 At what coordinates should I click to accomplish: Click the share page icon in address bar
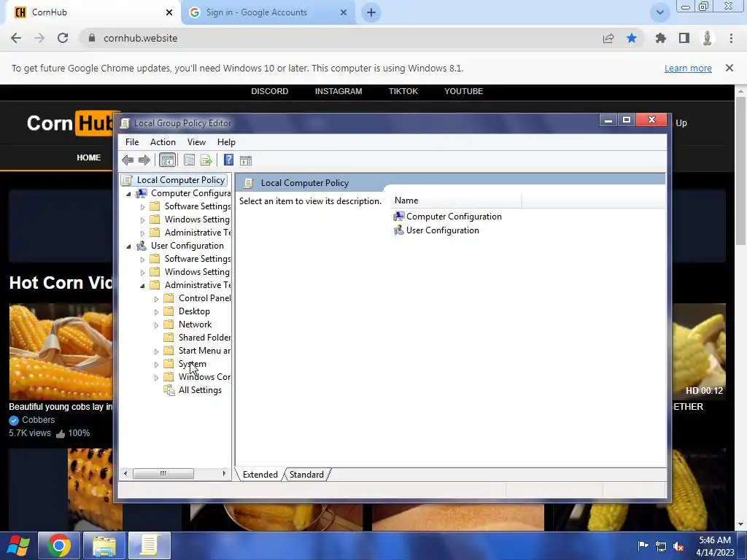click(x=608, y=38)
